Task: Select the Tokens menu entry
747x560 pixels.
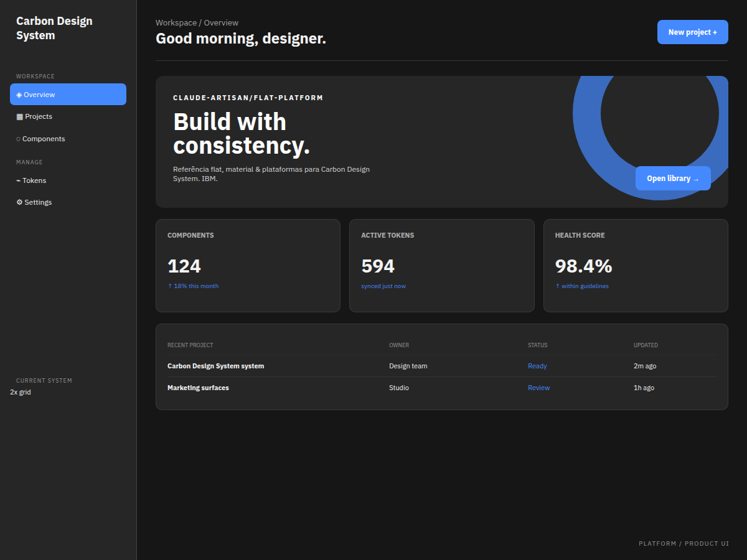Action: click(x=68, y=180)
